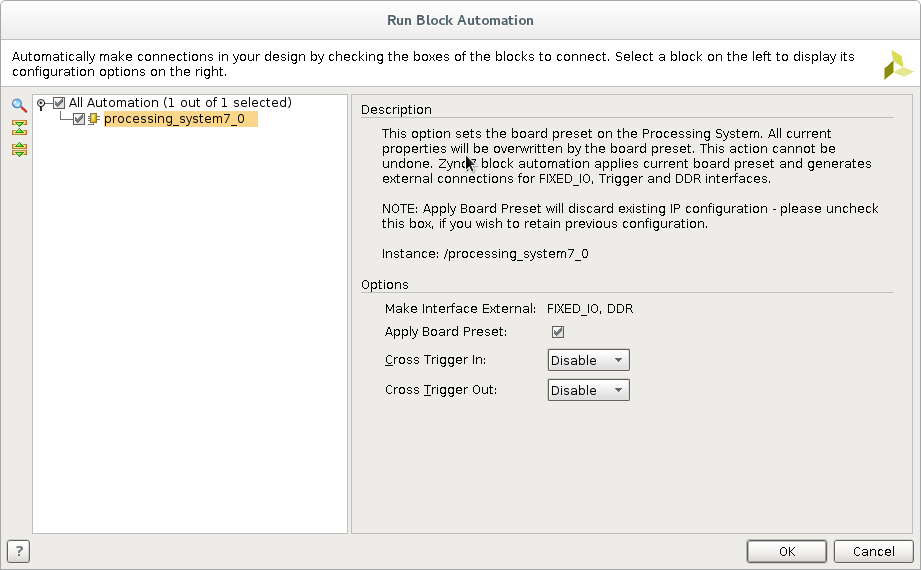The height and width of the screenshot is (570, 921).
Task: Open the search magnifier in the tree toolbar
Action: 19,105
